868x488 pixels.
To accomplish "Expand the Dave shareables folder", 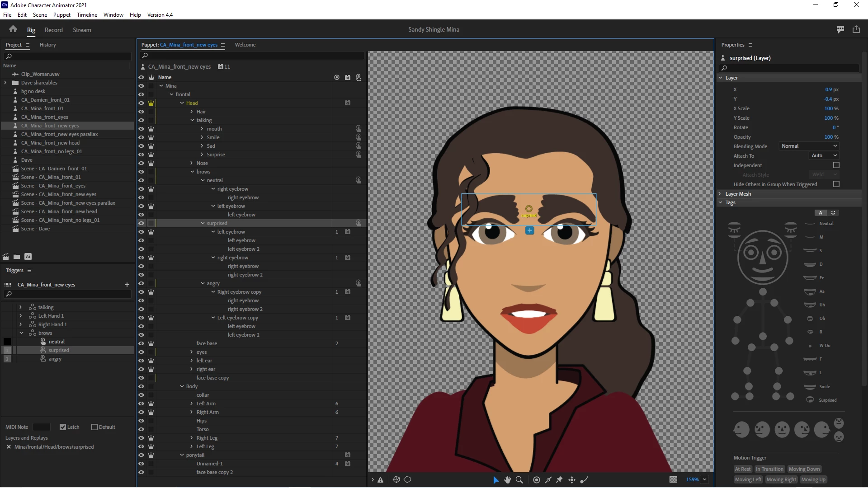I will 5,83.
